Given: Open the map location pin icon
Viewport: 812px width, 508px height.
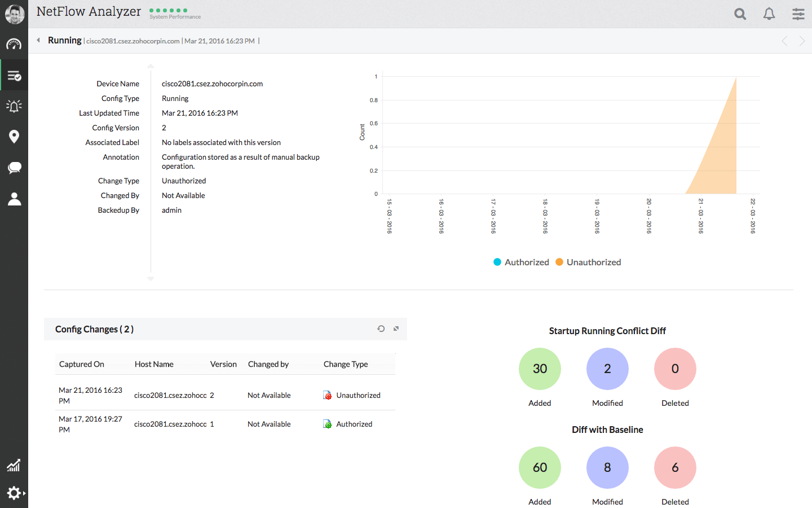Looking at the screenshot, I should [14, 137].
